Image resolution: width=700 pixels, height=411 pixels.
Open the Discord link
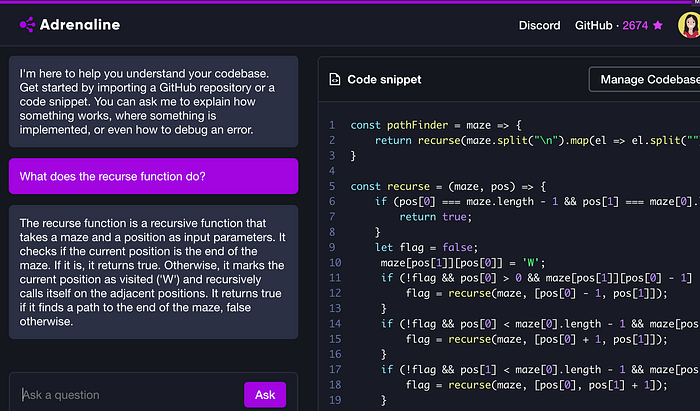click(539, 25)
